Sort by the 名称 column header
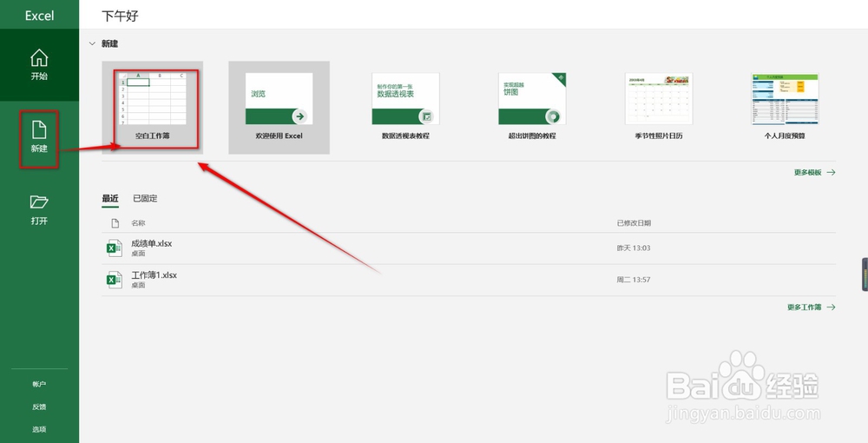This screenshot has width=868, height=443. (x=138, y=223)
